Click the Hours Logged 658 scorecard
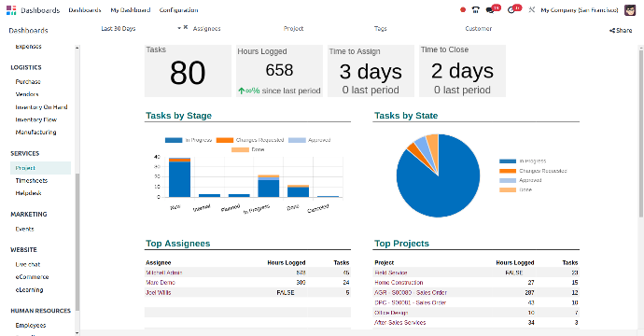Screen dimensions: 644x336 279,71
